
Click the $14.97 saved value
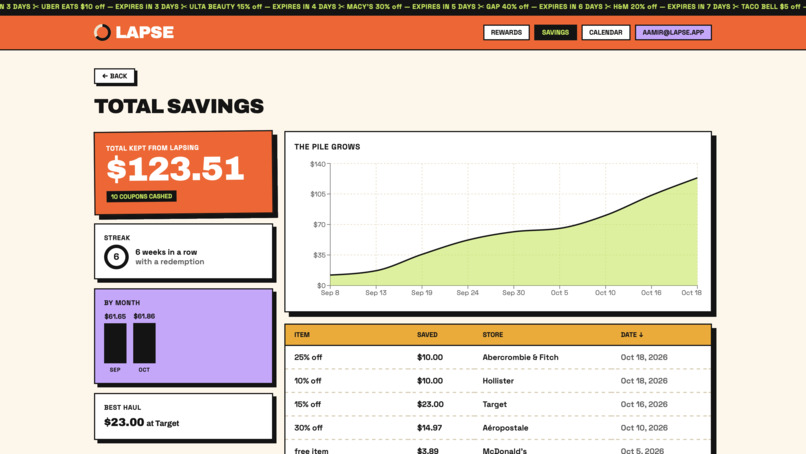click(429, 428)
